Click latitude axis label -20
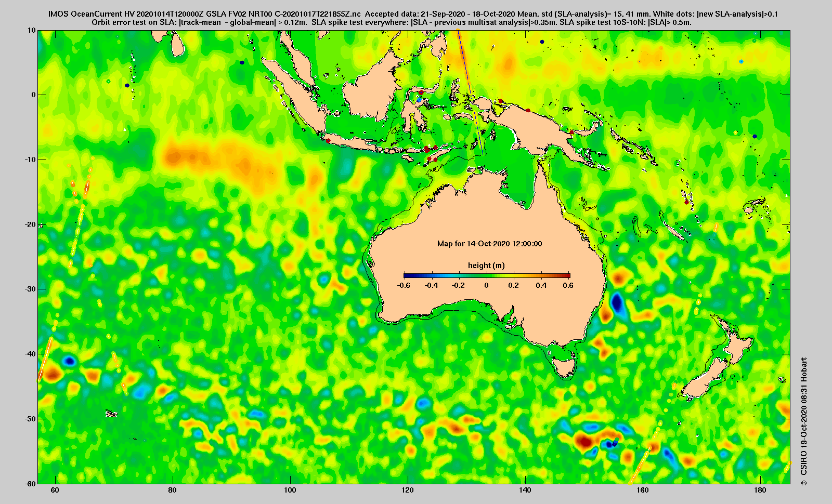 pos(31,224)
